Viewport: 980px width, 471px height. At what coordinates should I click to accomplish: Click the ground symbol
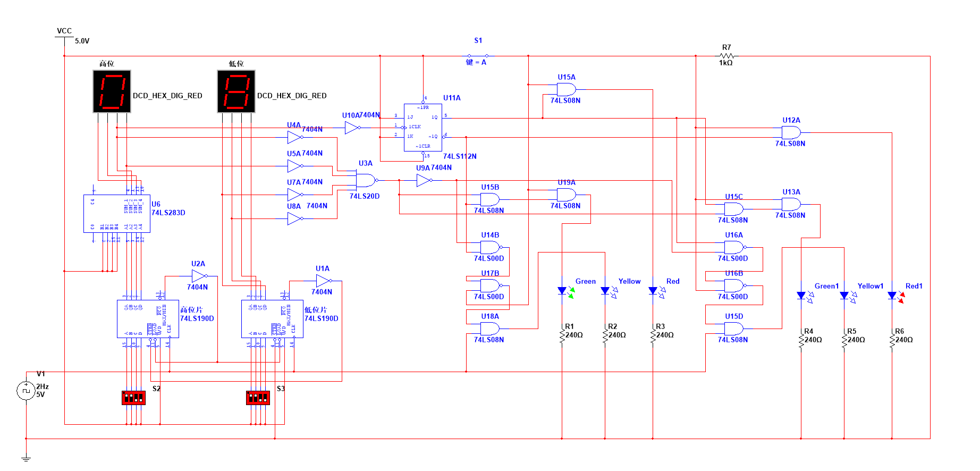26,458
